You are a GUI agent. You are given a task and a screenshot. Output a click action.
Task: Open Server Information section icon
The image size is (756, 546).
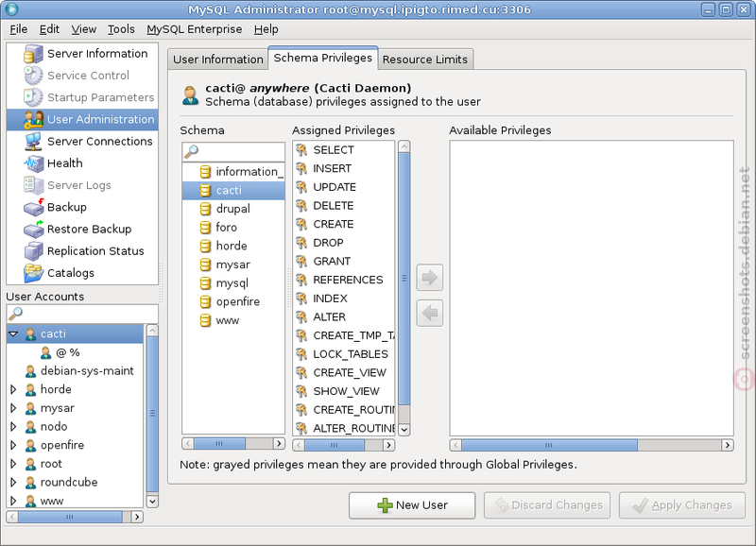[33, 54]
